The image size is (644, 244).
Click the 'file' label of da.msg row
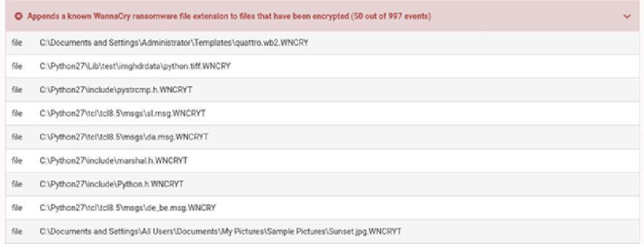[17, 137]
